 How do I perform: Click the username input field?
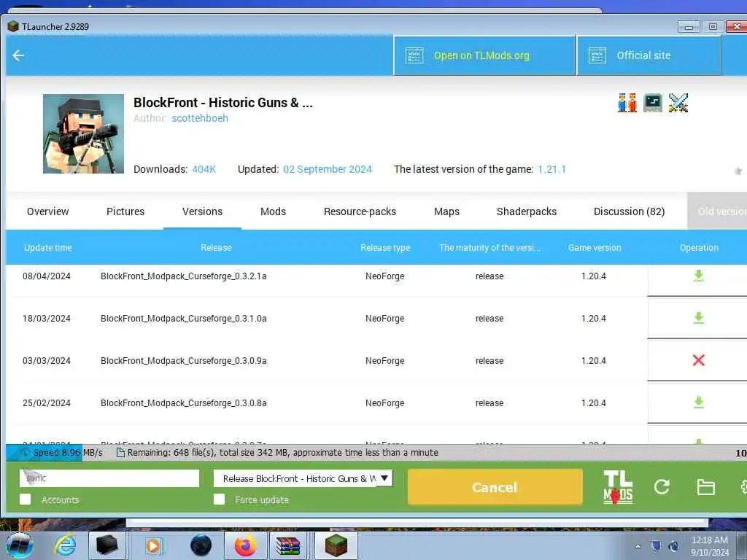[109, 478]
